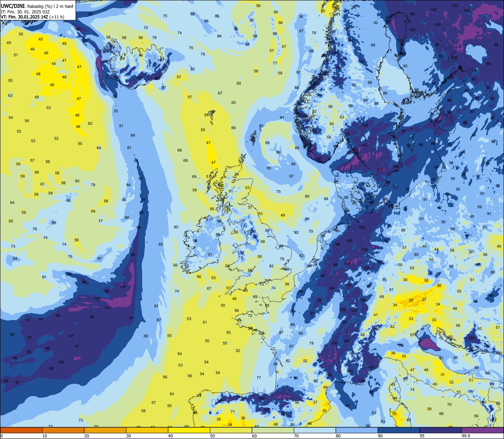The image size is (504, 439).
Task: Select the "37" value near eastern Spain coast
Action: coord(315,402)
